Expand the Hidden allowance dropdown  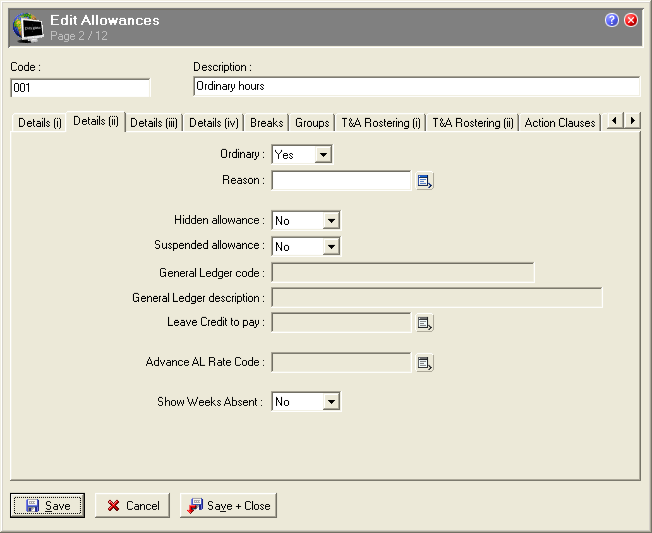331,220
